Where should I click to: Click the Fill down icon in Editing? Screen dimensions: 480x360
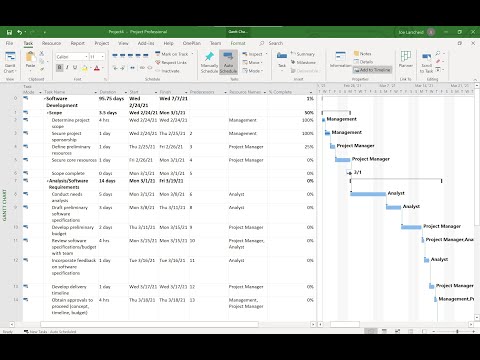[x=438, y=70]
